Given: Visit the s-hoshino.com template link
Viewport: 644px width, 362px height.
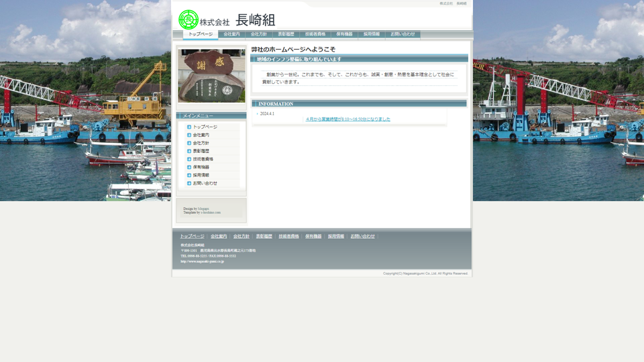Looking at the screenshot, I should click(x=211, y=213).
